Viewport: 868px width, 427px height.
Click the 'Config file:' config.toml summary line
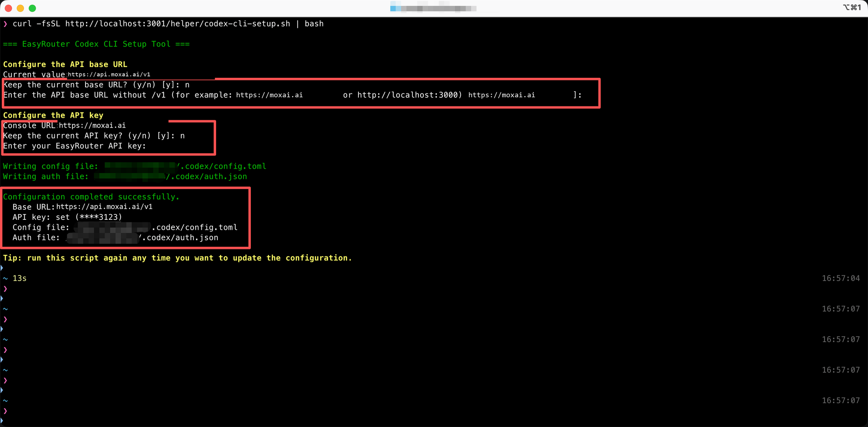[x=125, y=227]
